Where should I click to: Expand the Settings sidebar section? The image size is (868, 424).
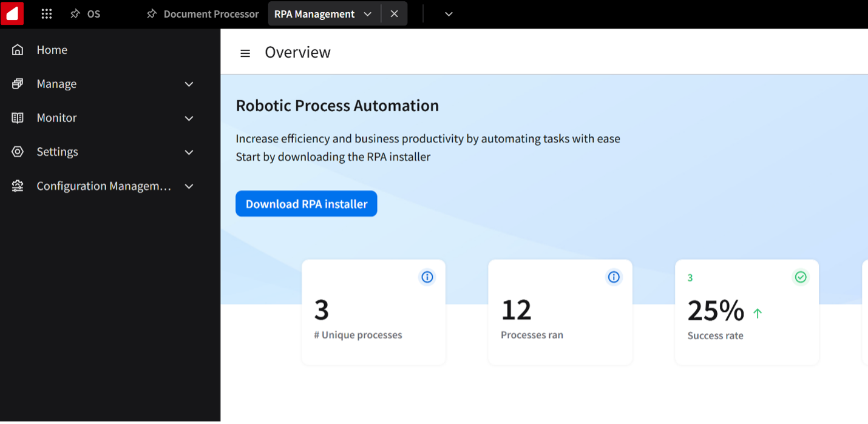(189, 152)
